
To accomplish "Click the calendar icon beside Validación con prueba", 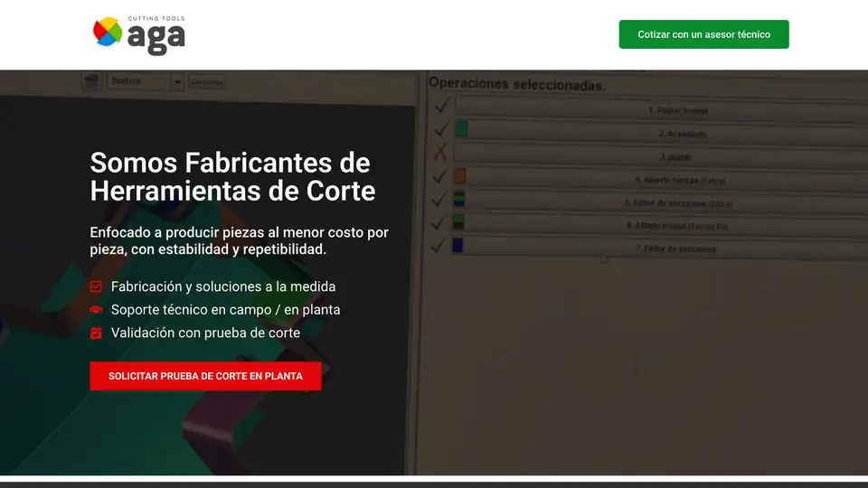I will coord(96,333).
